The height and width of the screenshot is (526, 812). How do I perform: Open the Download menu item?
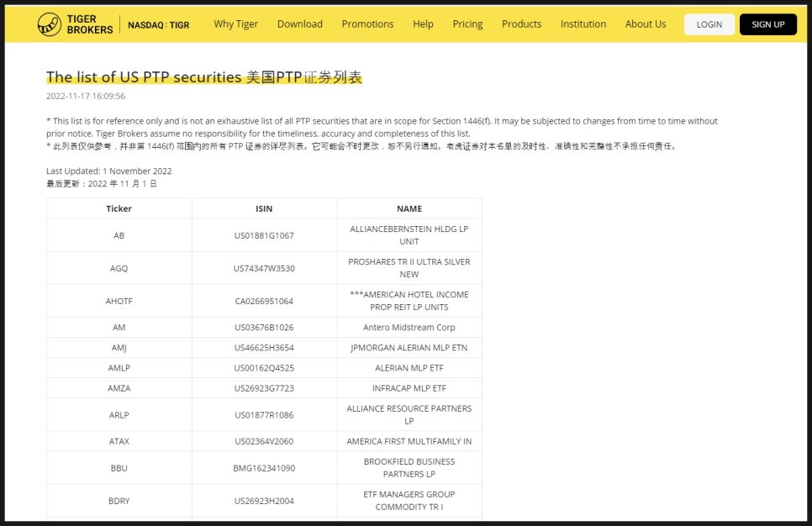point(300,24)
